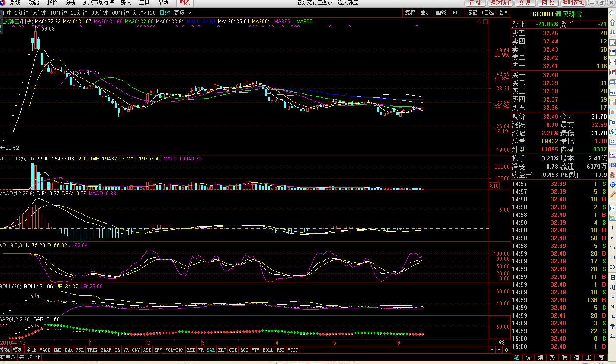Select weekly 周 period in sidebar
The image size is (616, 364).
(612, 287)
